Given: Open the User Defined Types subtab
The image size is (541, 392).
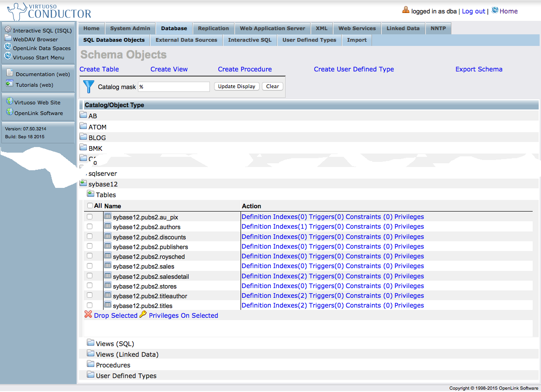Looking at the screenshot, I should [x=309, y=40].
